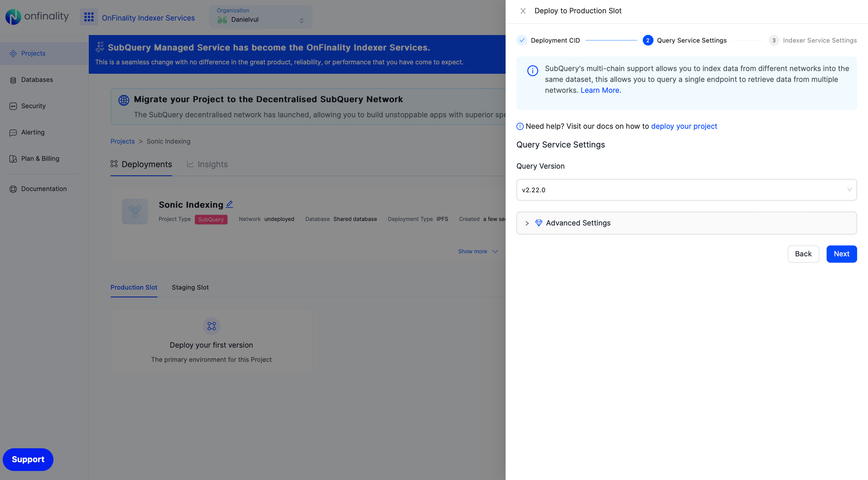Select the Projects sidebar icon
This screenshot has width=868, height=480.
[13, 53]
